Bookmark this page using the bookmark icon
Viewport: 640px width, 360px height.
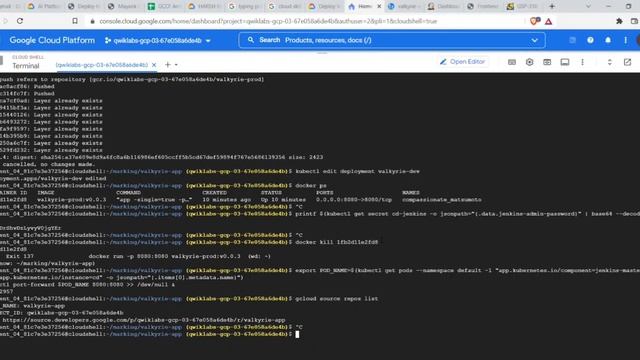(x=75, y=21)
